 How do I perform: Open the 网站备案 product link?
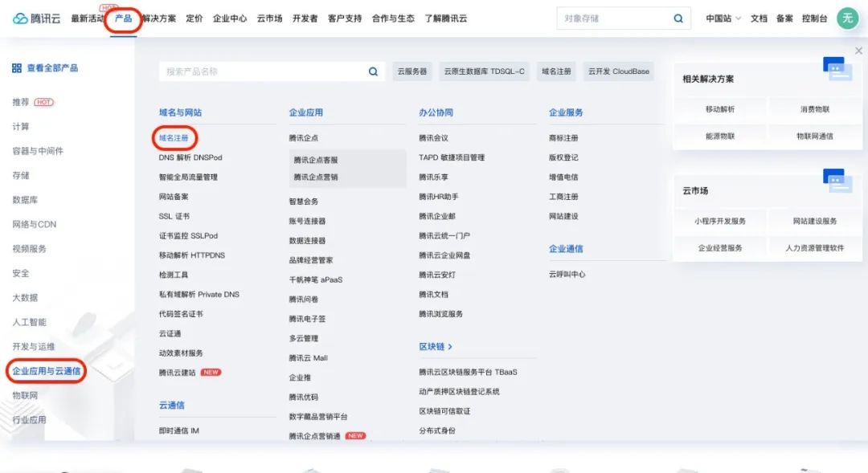(x=174, y=197)
